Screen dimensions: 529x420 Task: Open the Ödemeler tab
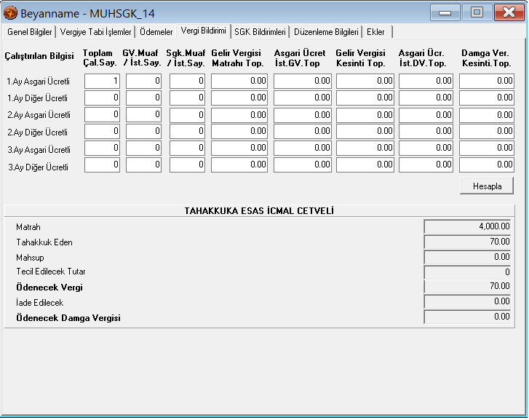156,32
